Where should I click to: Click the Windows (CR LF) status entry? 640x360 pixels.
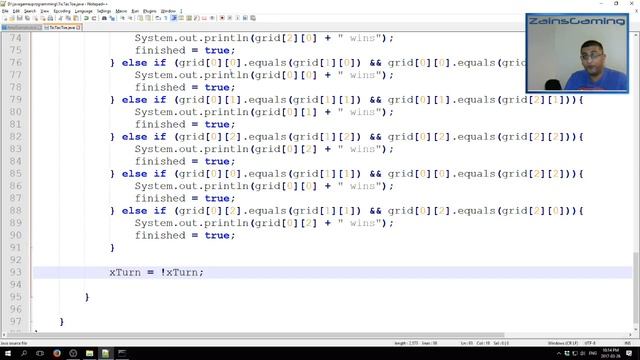click(562, 343)
